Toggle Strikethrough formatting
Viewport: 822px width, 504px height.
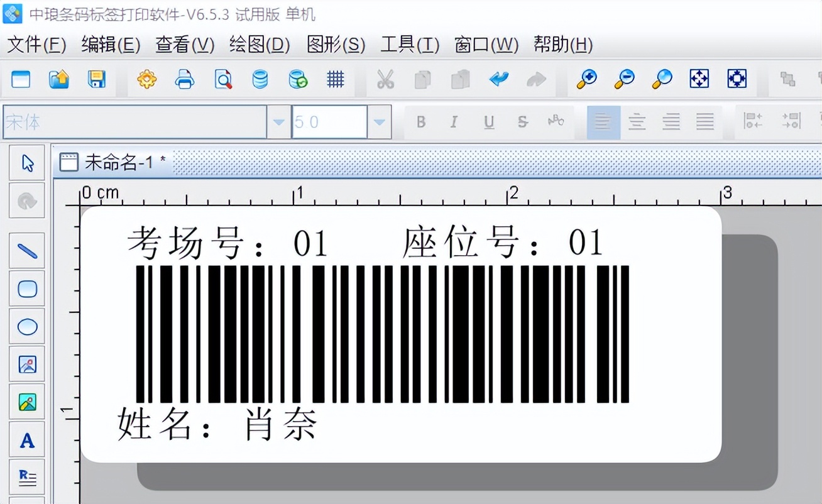(x=522, y=122)
